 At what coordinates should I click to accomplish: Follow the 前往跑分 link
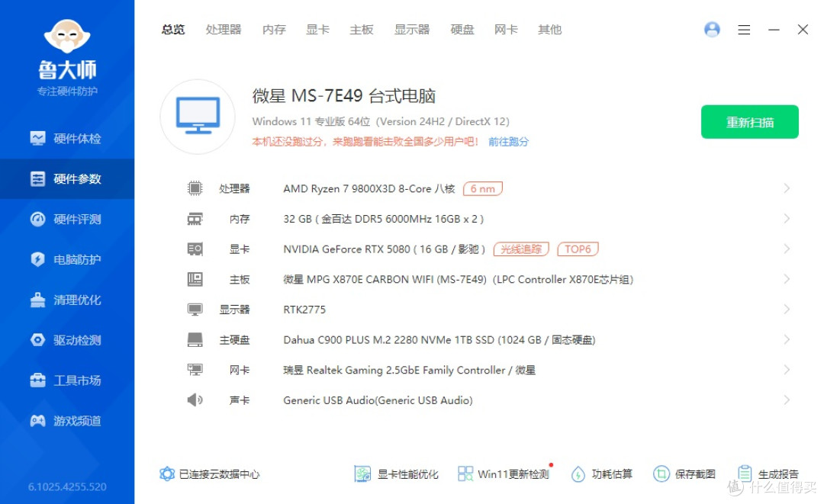509,142
